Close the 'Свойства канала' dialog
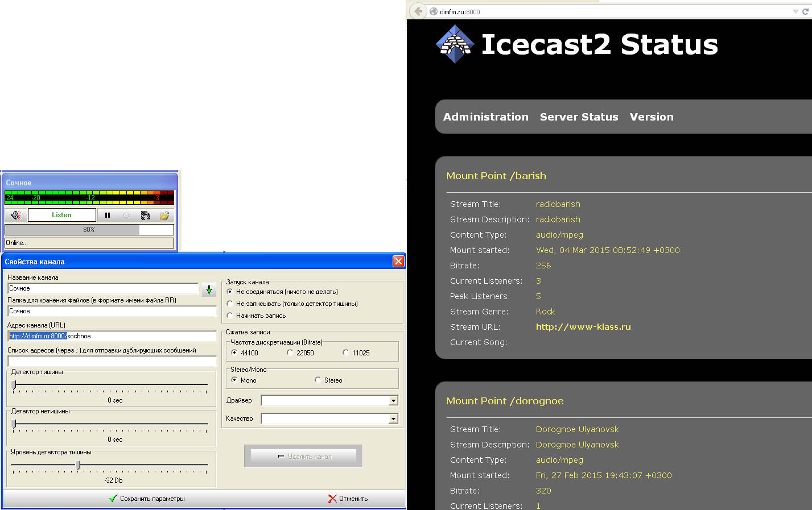This screenshot has height=510, width=812. click(x=398, y=261)
